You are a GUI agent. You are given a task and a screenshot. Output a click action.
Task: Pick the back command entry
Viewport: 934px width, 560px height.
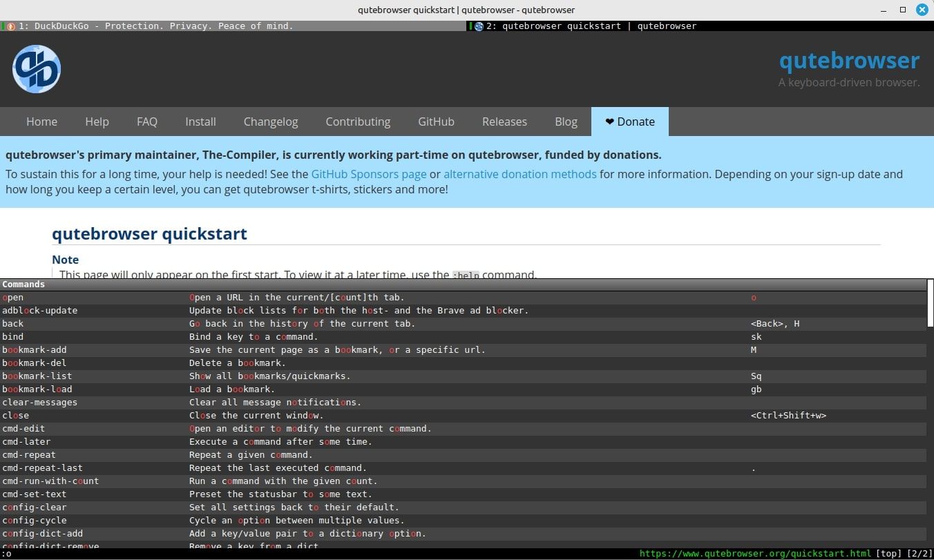point(463,324)
